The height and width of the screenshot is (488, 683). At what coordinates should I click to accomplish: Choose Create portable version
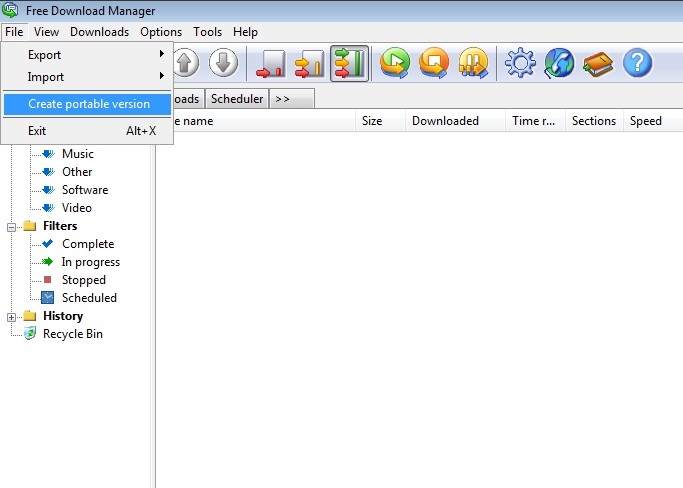[x=87, y=104]
